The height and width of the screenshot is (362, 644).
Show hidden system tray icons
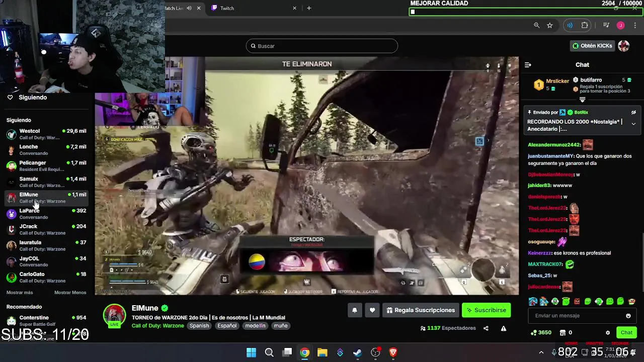point(541,352)
